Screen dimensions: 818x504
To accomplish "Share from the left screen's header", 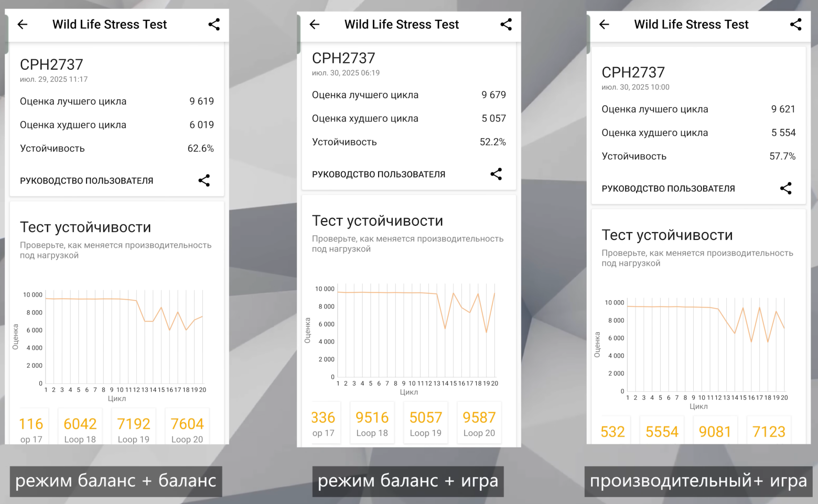I will pyautogui.click(x=214, y=24).
